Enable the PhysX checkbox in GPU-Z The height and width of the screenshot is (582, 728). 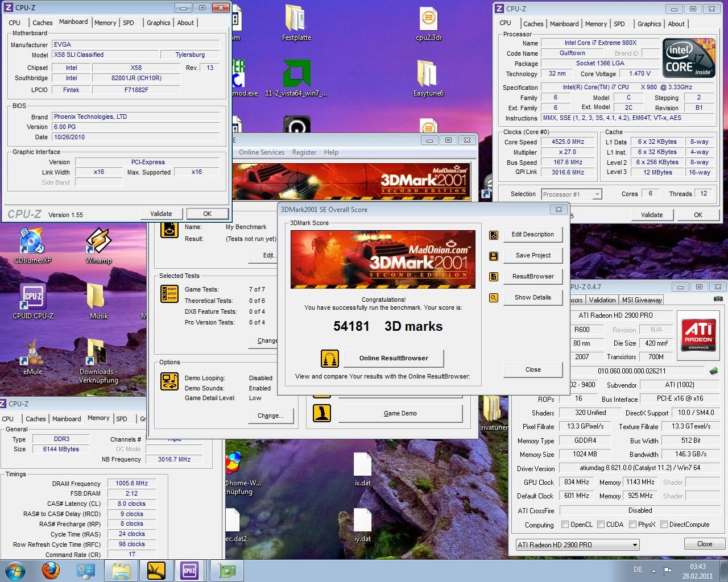633,525
